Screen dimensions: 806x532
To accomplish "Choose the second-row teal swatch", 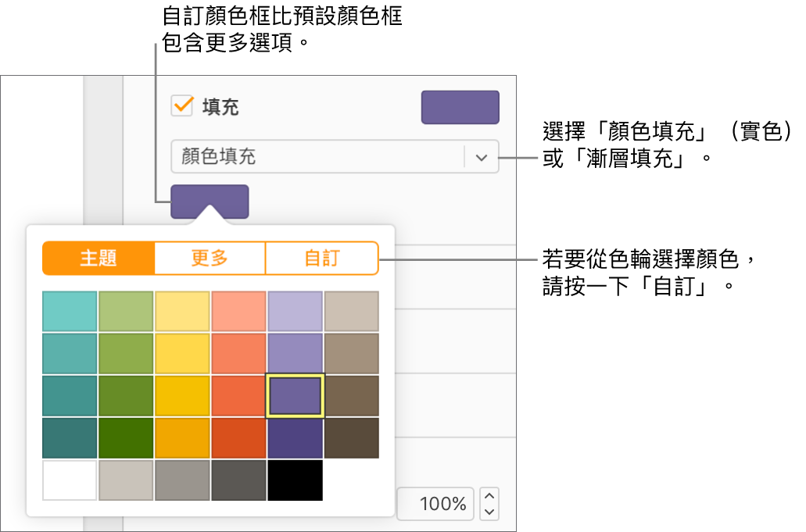I will [x=70, y=353].
